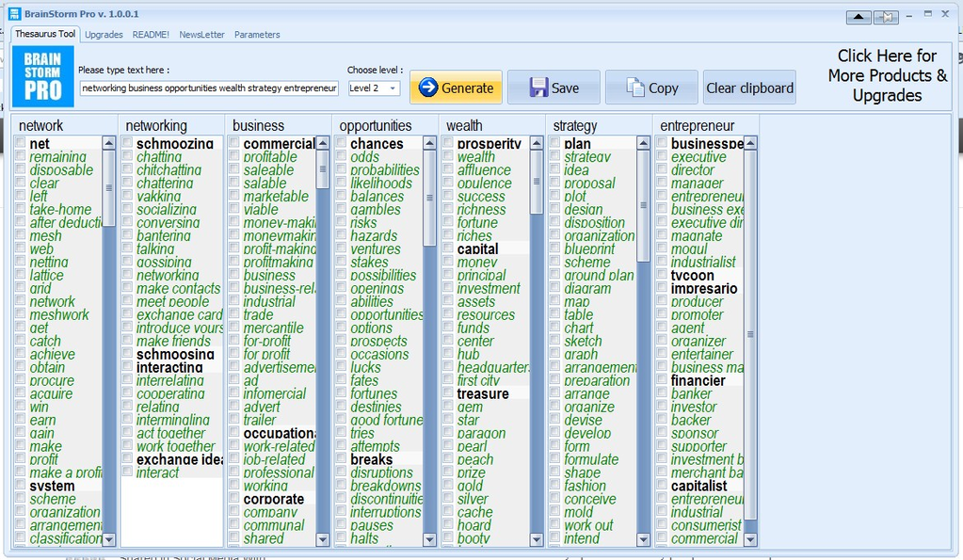Click entrepreneur column scrollbar up arrow

(750, 143)
